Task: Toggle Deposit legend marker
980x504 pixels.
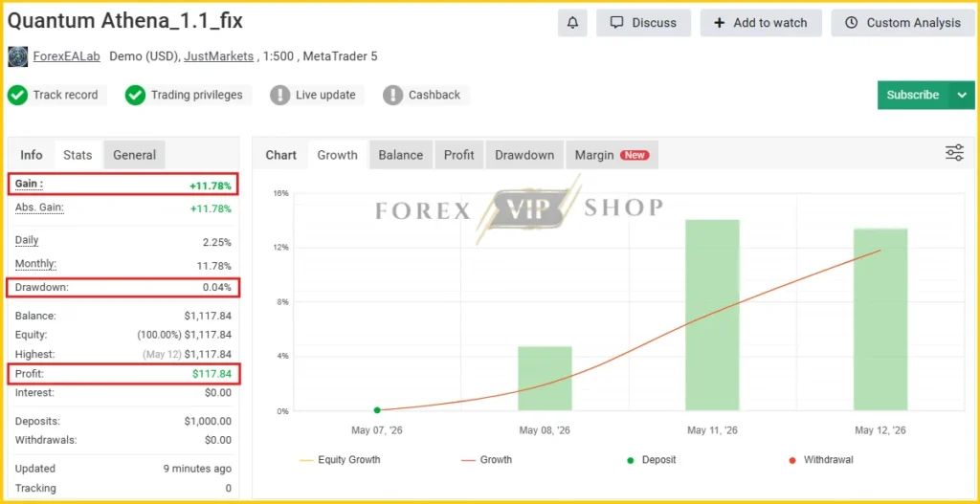Action: pyautogui.click(x=651, y=460)
